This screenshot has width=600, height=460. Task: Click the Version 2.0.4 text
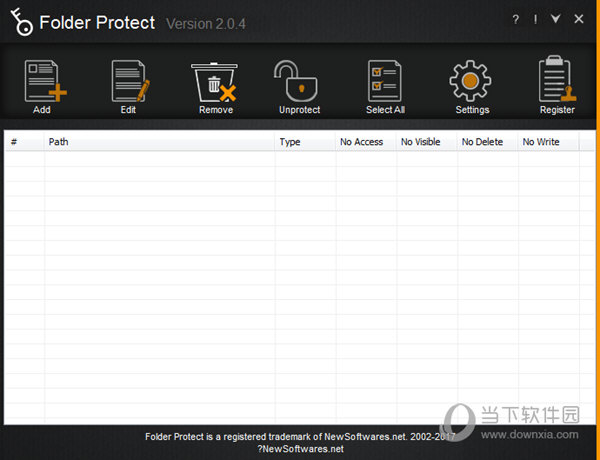[206, 24]
